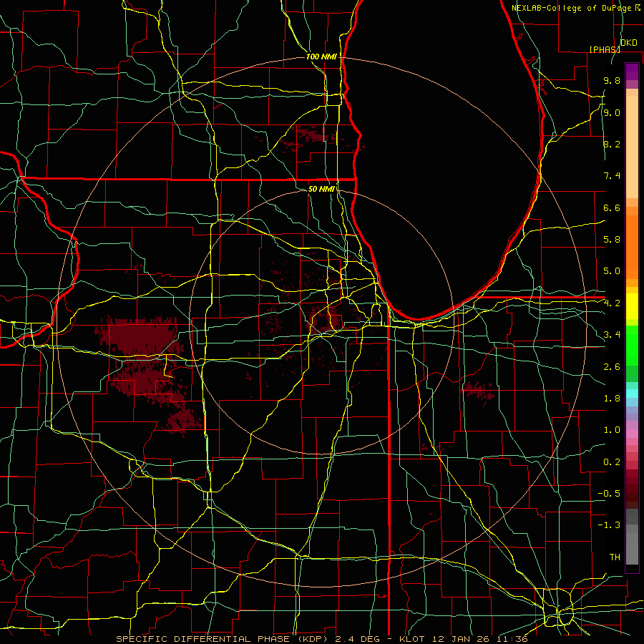Click the SPECIFIC DIFFERENTIAL PHASE (KDP) caption
Image resolution: width=644 pixels, height=644 pixels.
pos(223,639)
